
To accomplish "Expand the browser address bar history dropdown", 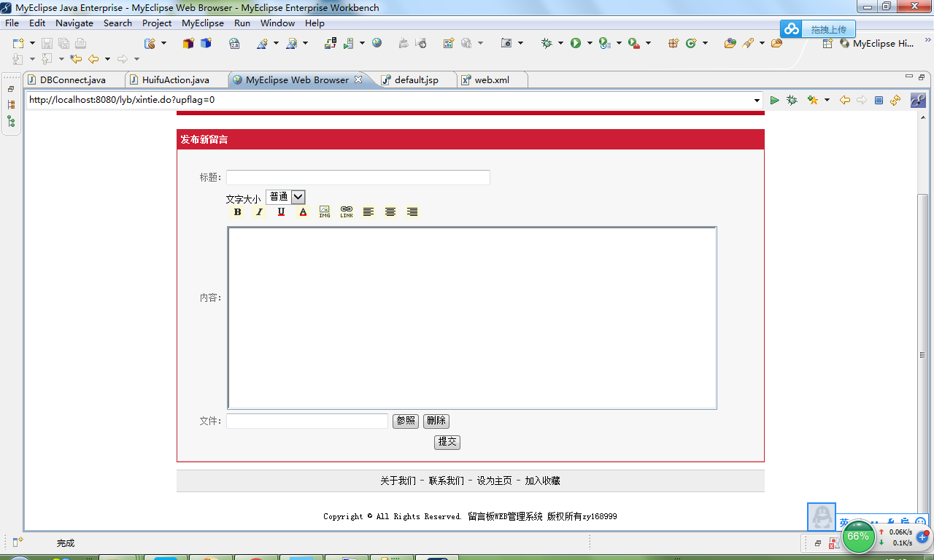I will click(757, 100).
